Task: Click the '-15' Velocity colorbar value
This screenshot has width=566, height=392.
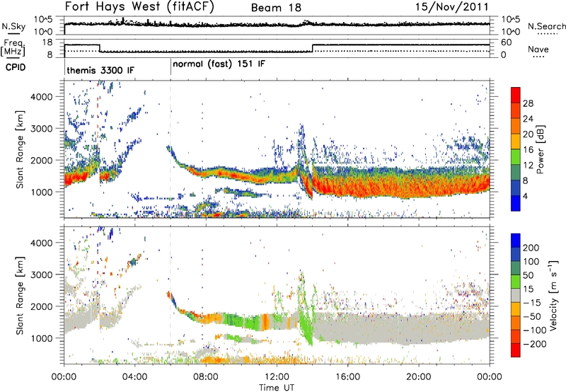Action: tap(531, 303)
